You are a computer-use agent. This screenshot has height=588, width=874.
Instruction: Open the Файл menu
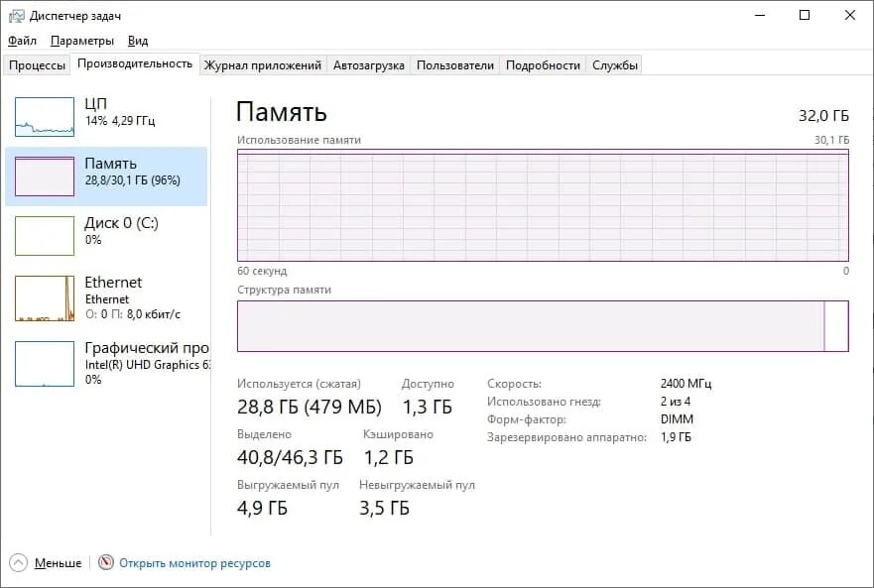coord(22,41)
